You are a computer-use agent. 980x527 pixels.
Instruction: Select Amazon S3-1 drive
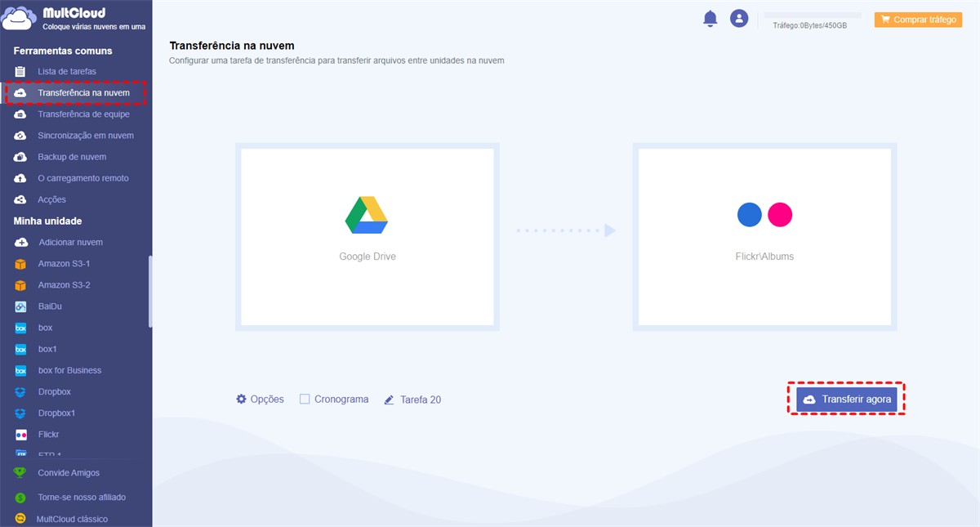[x=64, y=264]
